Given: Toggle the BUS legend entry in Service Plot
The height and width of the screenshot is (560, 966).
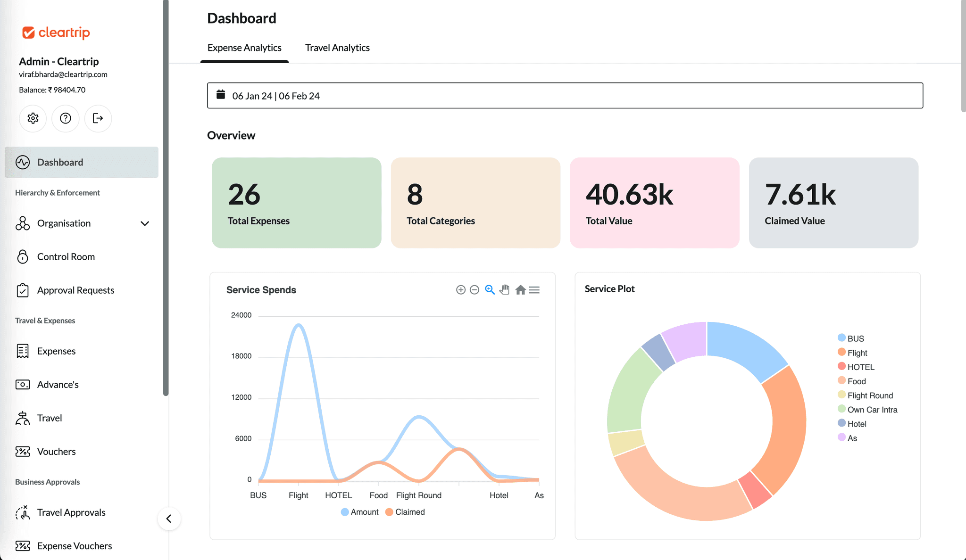Looking at the screenshot, I should (x=855, y=338).
